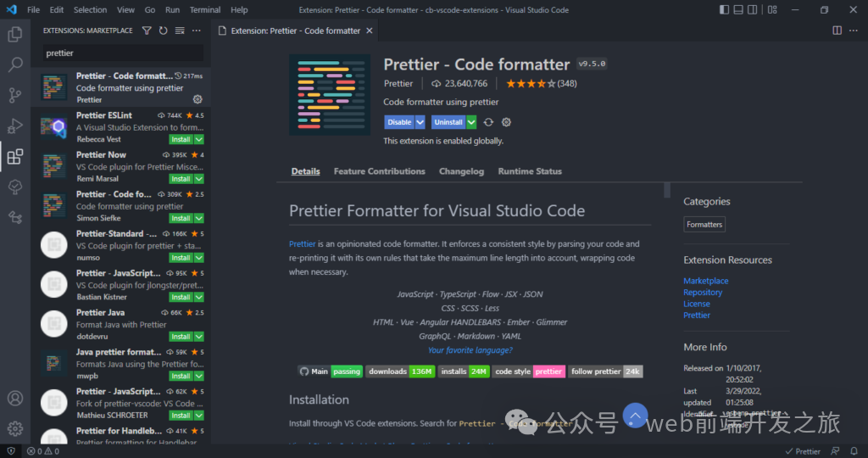Open the Search view in activity bar
The height and width of the screenshot is (458, 868).
click(x=15, y=64)
